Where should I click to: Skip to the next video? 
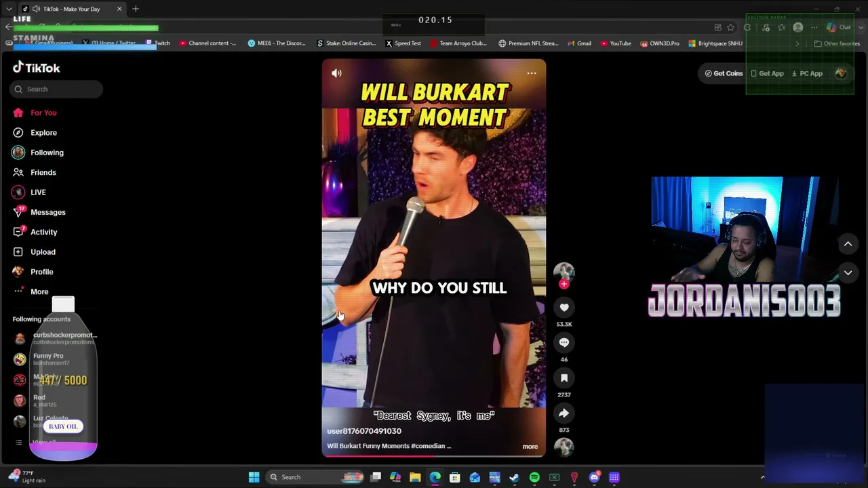[x=848, y=272]
